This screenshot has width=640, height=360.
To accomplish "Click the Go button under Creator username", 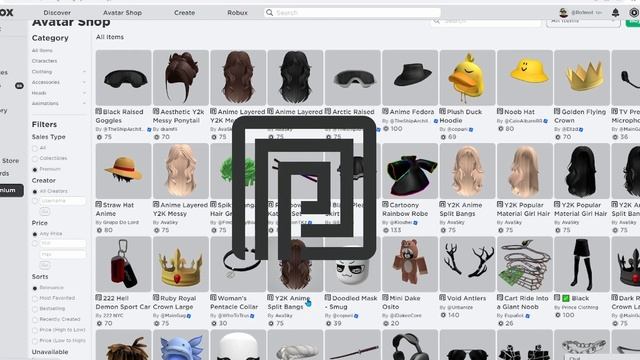I will point(44,211).
